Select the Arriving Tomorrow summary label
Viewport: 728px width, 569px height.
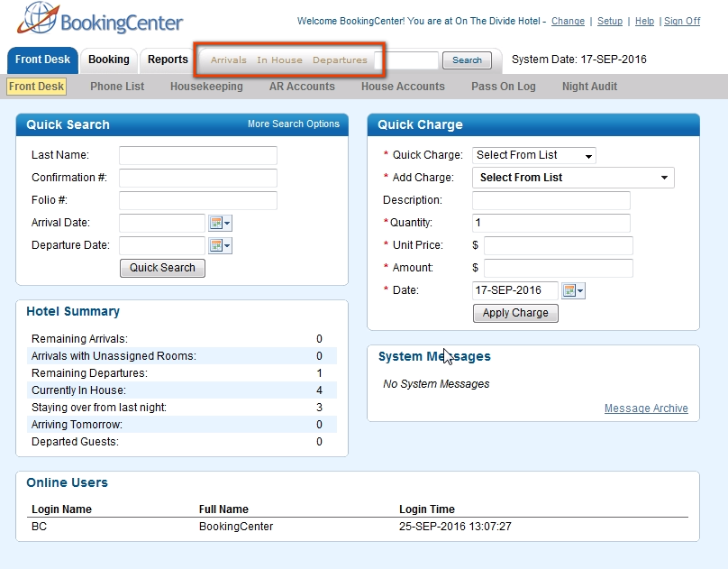tap(77, 425)
